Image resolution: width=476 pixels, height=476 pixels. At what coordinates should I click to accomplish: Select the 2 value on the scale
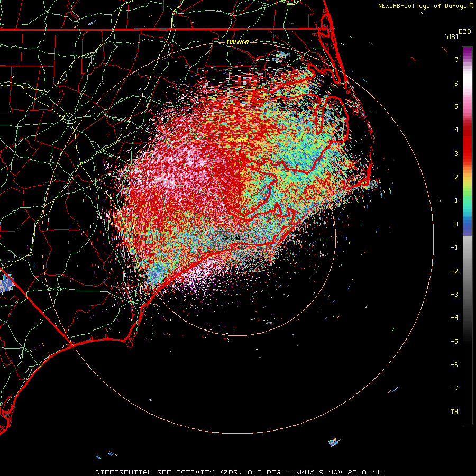click(456, 177)
